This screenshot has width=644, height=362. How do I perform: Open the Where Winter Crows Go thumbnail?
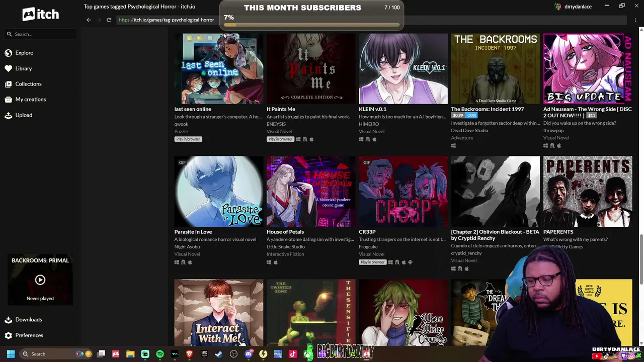(403, 312)
